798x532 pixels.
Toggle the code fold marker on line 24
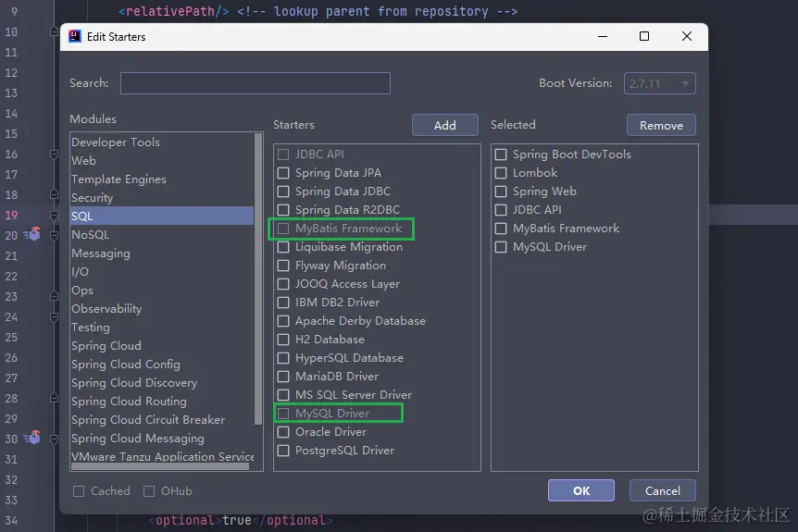[54, 316]
